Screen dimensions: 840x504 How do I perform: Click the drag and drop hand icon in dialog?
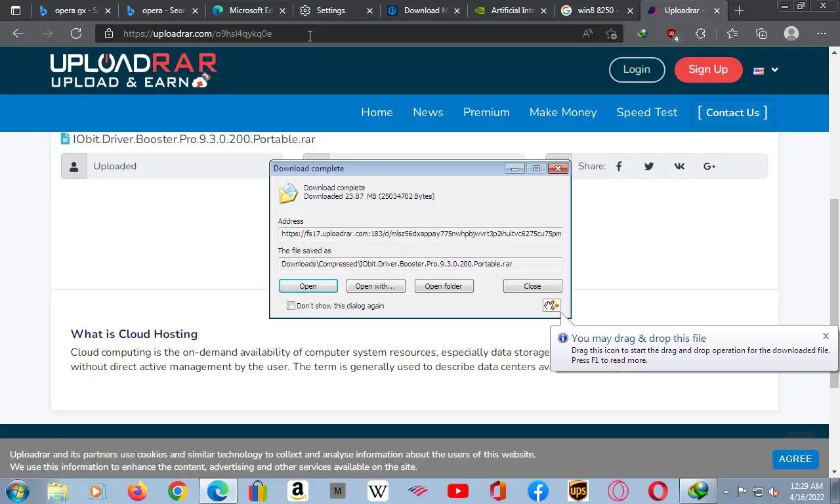551,305
